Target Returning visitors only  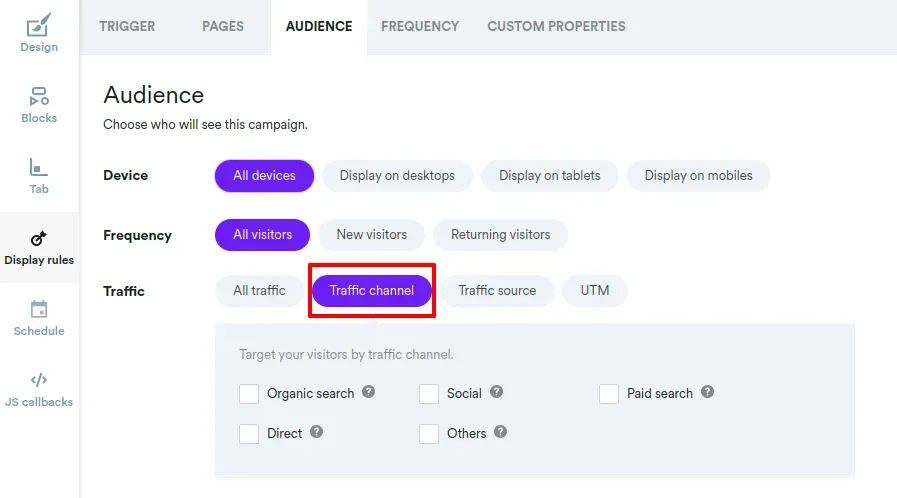tap(500, 234)
